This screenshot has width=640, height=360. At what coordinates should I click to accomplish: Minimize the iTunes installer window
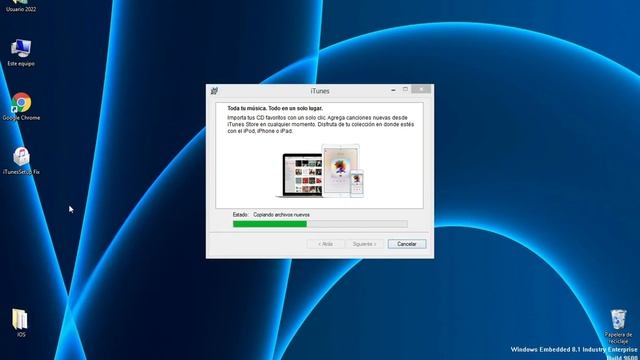click(393, 90)
